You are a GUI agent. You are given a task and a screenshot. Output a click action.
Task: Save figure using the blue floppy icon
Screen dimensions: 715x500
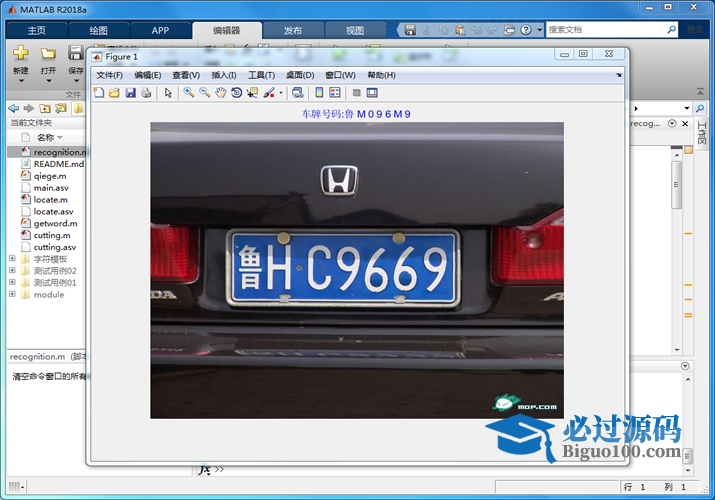130,93
